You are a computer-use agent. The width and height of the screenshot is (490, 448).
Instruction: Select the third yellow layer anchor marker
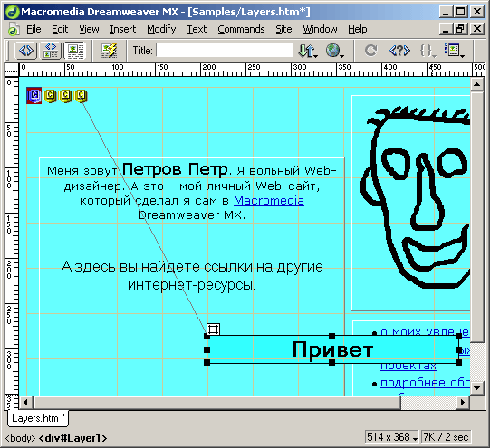(x=65, y=96)
